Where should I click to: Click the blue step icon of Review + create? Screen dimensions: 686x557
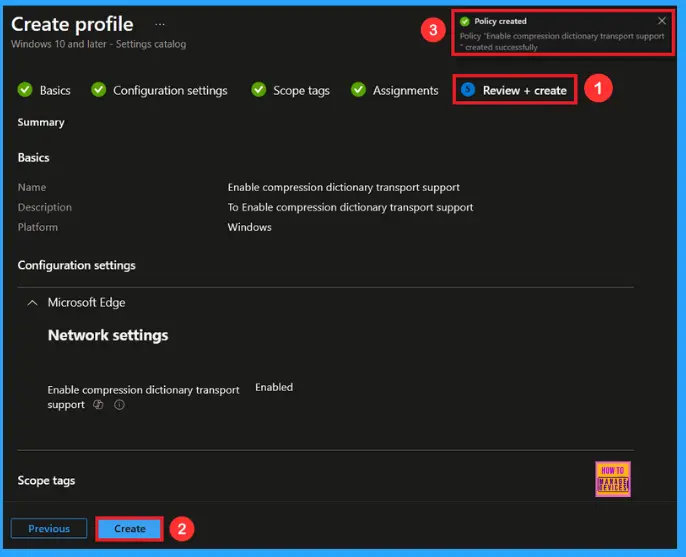coord(468,90)
